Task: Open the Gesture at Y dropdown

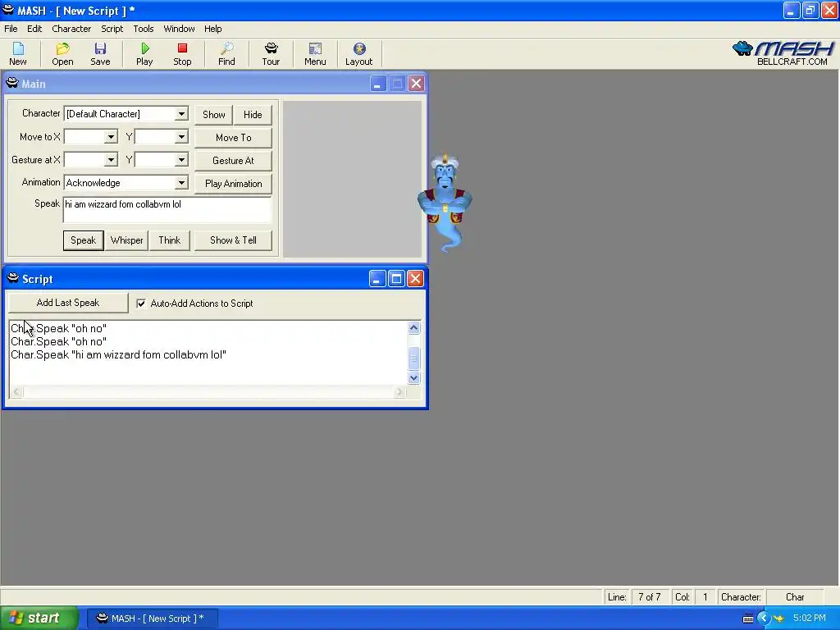Action: coord(181,160)
